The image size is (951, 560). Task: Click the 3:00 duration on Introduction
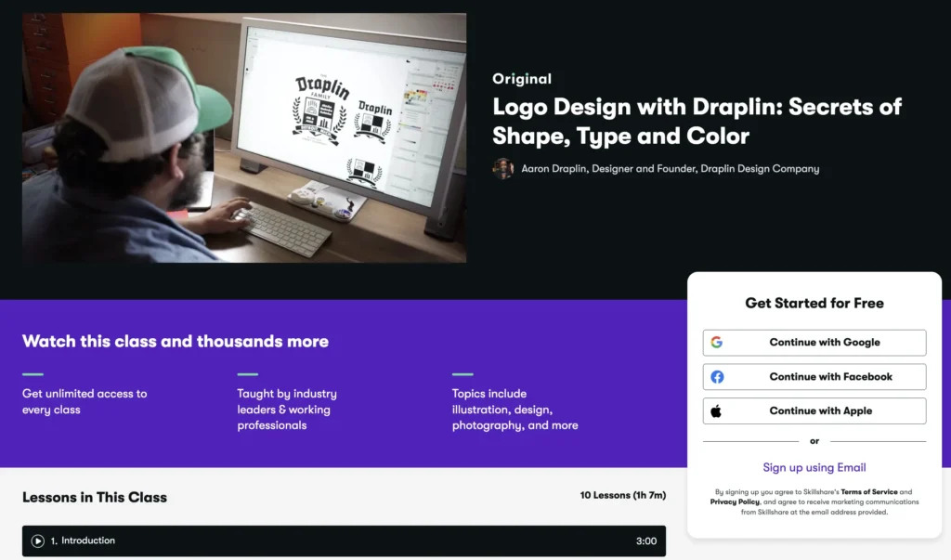(x=645, y=541)
